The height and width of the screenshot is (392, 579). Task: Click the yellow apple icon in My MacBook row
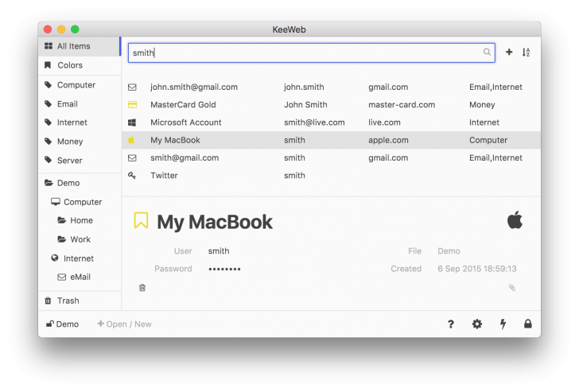pos(131,140)
